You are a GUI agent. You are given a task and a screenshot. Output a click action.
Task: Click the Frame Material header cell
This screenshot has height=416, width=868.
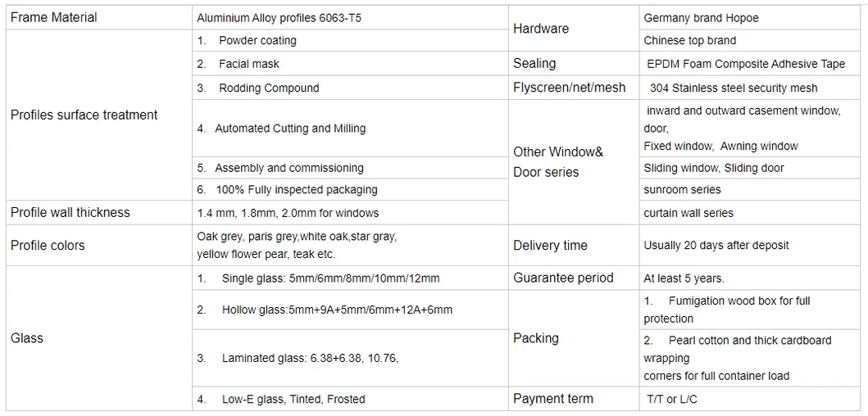(x=54, y=17)
